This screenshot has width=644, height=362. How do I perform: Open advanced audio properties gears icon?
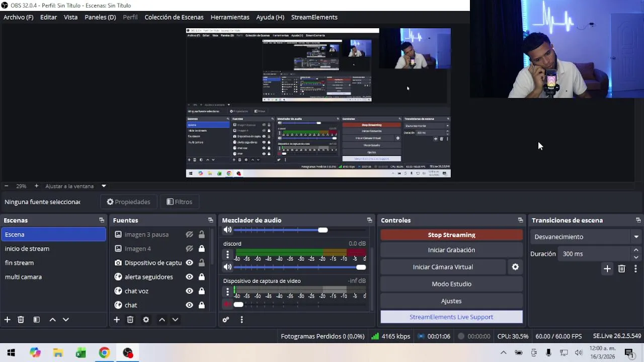[x=226, y=320]
